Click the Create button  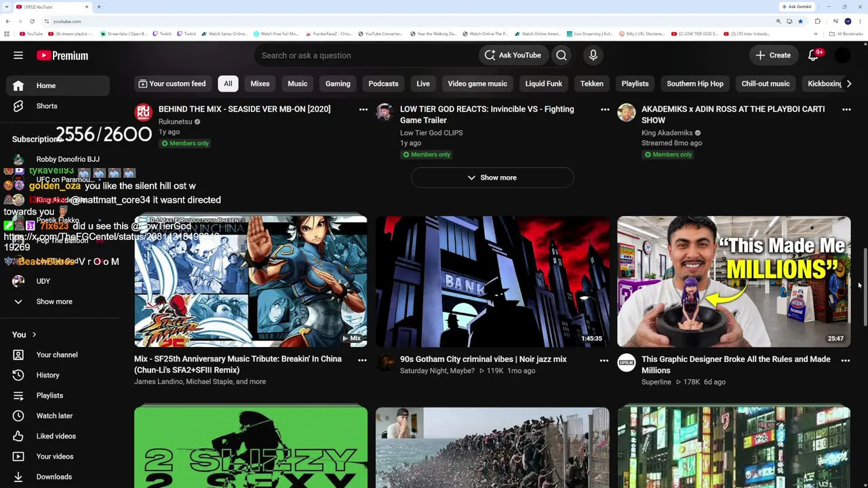click(773, 56)
